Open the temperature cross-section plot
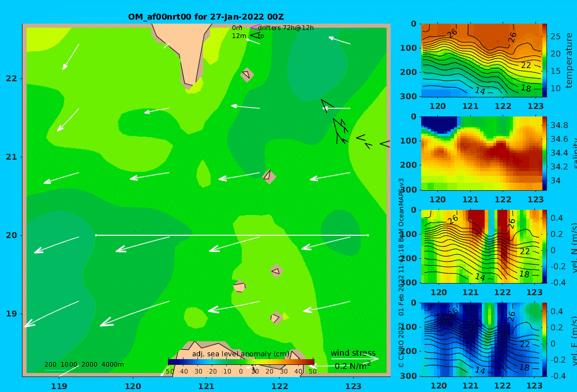Image resolution: width=577 pixels, height=392 pixels. (x=481, y=61)
